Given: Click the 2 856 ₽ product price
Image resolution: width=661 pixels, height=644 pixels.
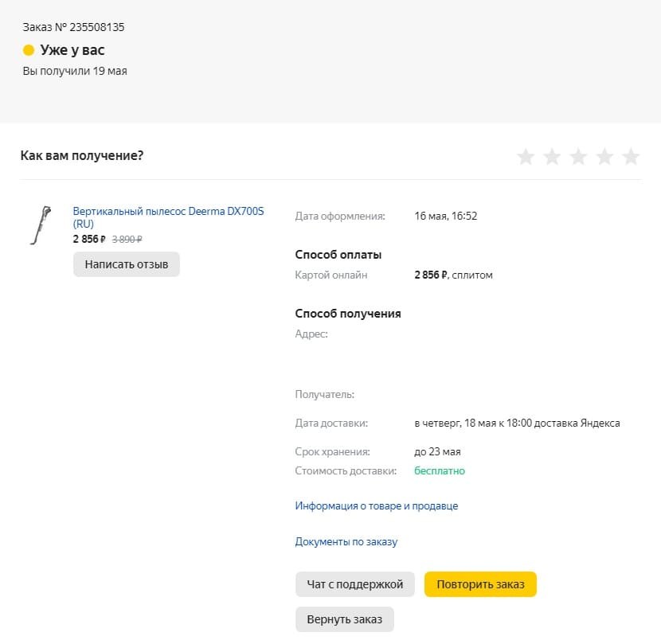Looking at the screenshot, I should 89,239.
